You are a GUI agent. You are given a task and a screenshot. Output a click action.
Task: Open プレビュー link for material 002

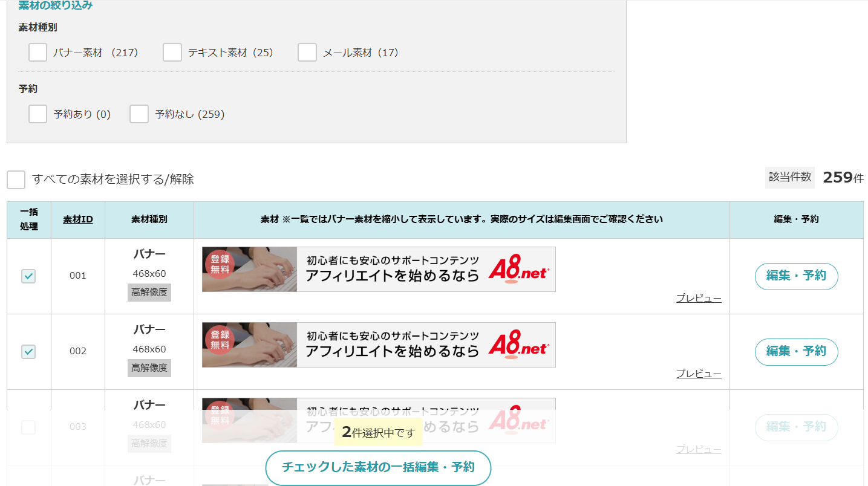click(x=699, y=374)
